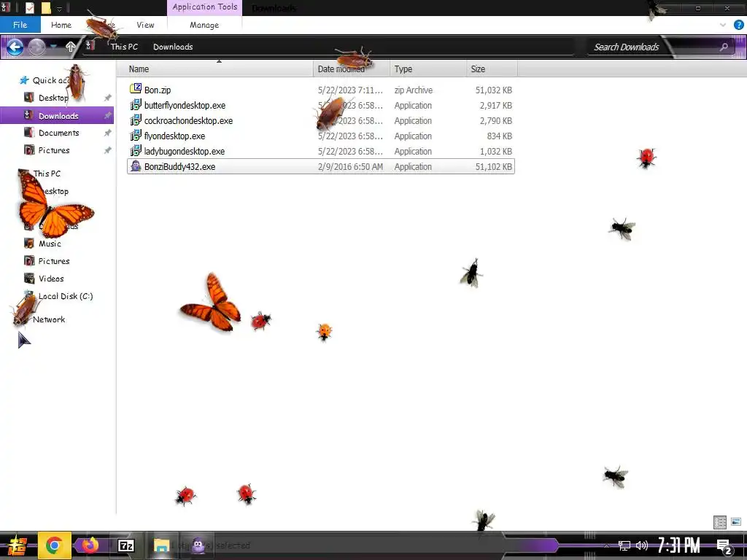747x560 pixels.
Task: Click Downloads in address bar
Action: 173,47
